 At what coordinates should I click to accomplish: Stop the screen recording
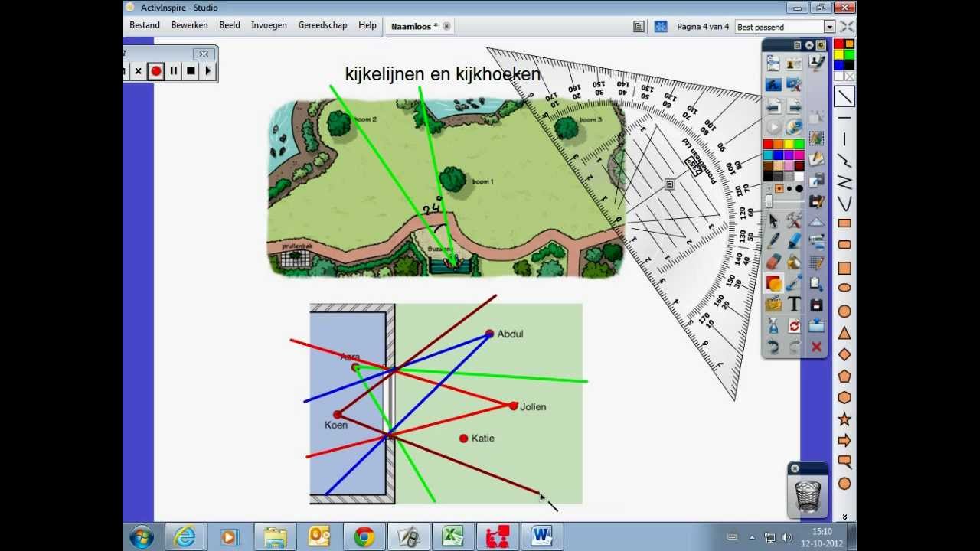[x=191, y=71]
